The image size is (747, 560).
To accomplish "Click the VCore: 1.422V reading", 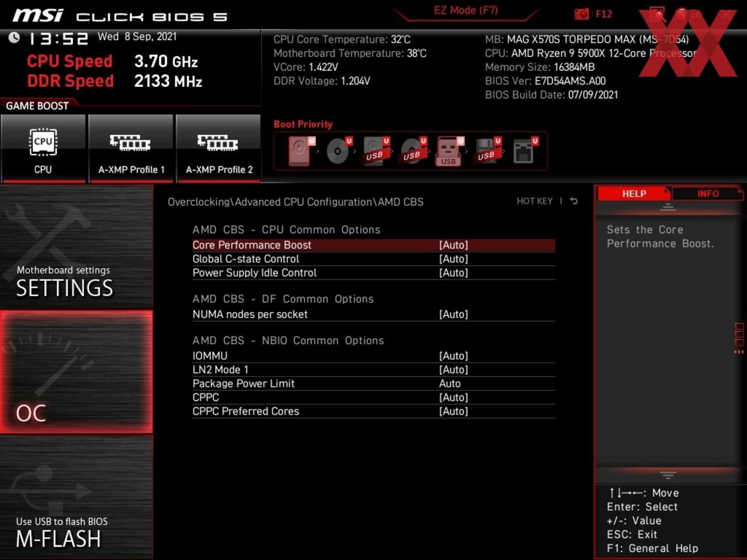I will (306, 67).
